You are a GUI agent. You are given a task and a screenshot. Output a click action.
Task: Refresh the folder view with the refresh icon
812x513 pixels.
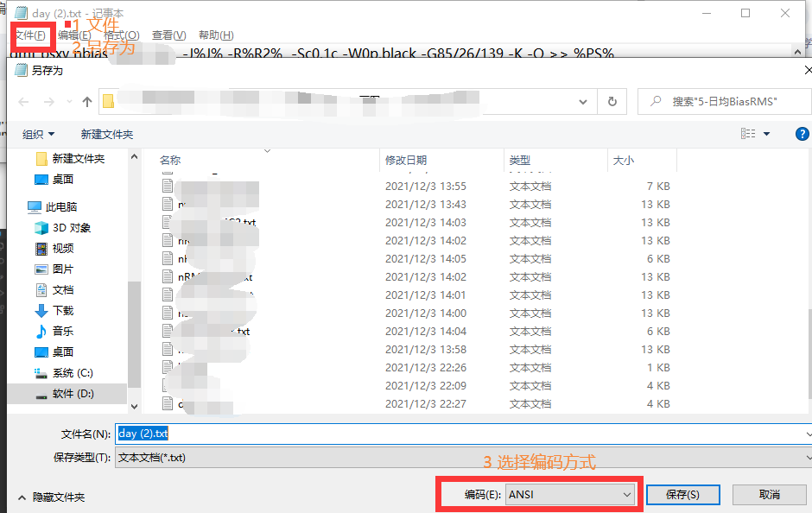pos(612,101)
